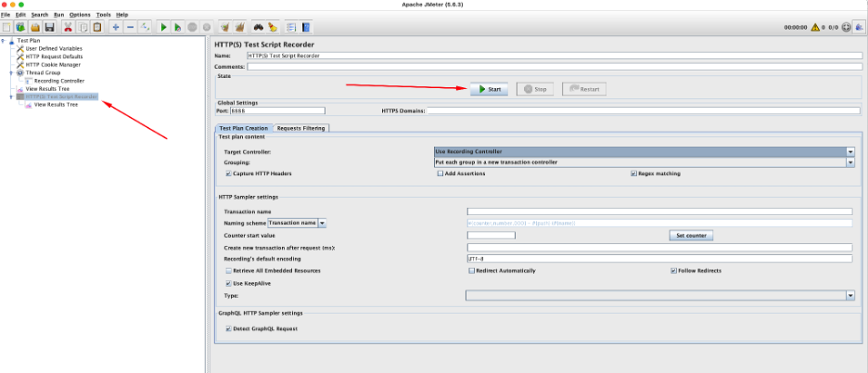Screen dimensions: 868x373
Task: Click the Reset Search brush icon
Action: tap(273, 27)
